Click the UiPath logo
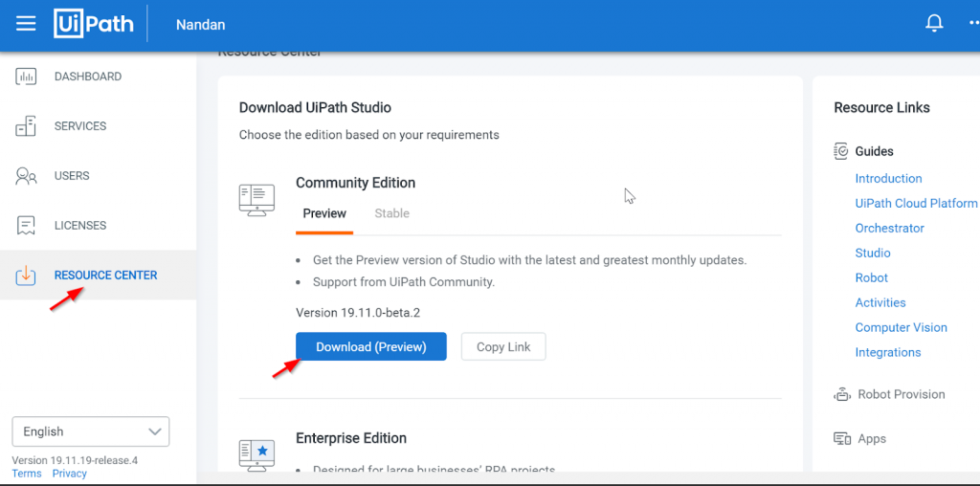Screen dimensions: 980x486 point(94,24)
